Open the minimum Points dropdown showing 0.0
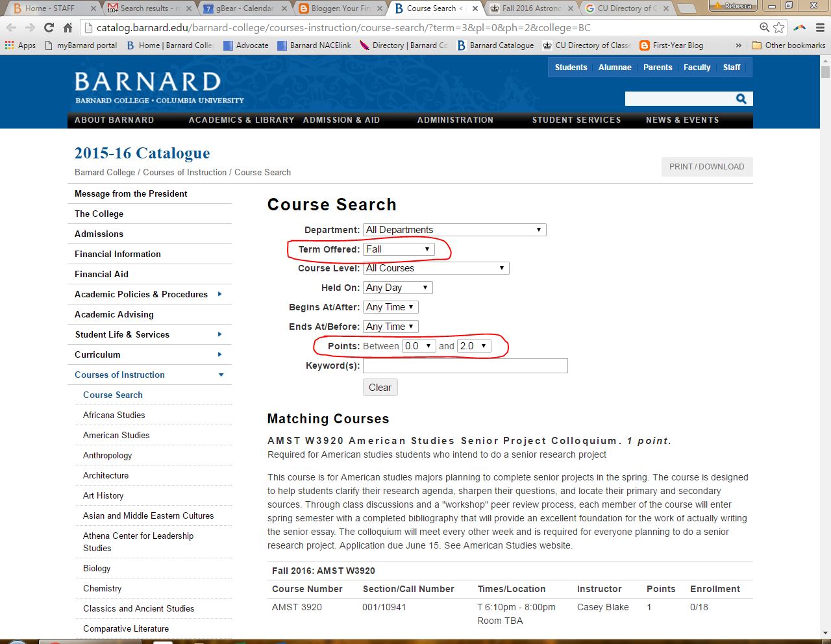This screenshot has width=831, height=644. (x=419, y=346)
